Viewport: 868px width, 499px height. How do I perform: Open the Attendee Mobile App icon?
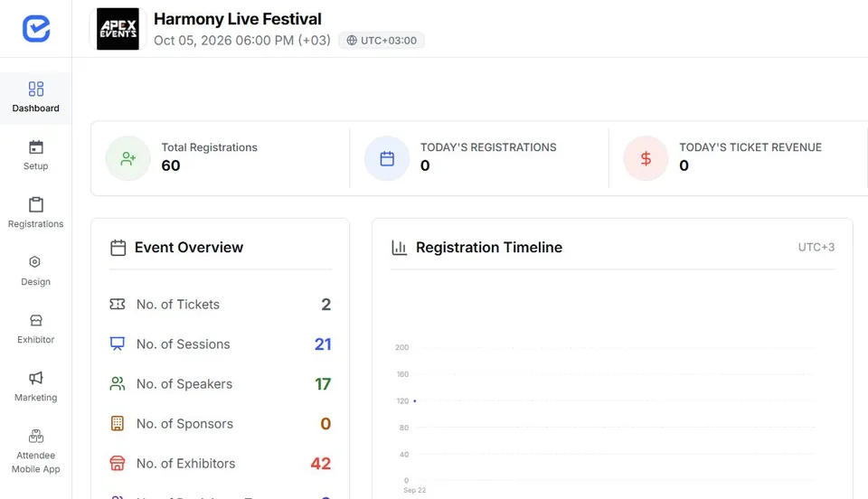tap(36, 436)
